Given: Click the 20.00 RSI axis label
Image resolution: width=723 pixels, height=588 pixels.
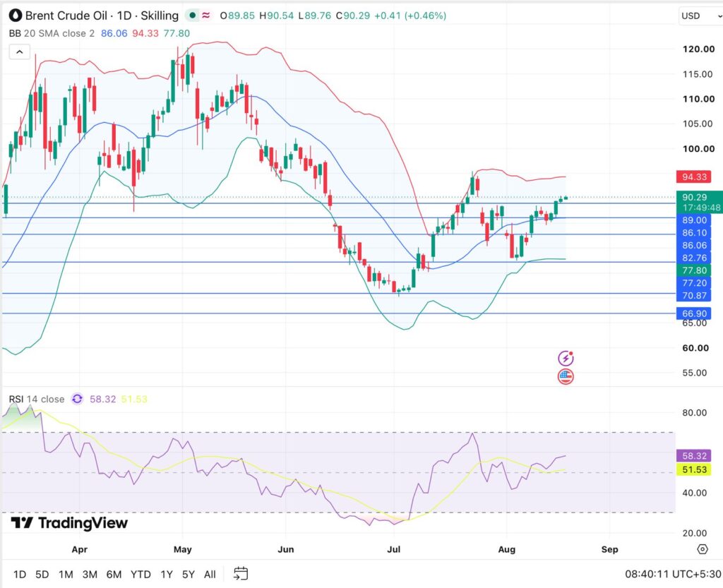Looking at the screenshot, I should (695, 533).
